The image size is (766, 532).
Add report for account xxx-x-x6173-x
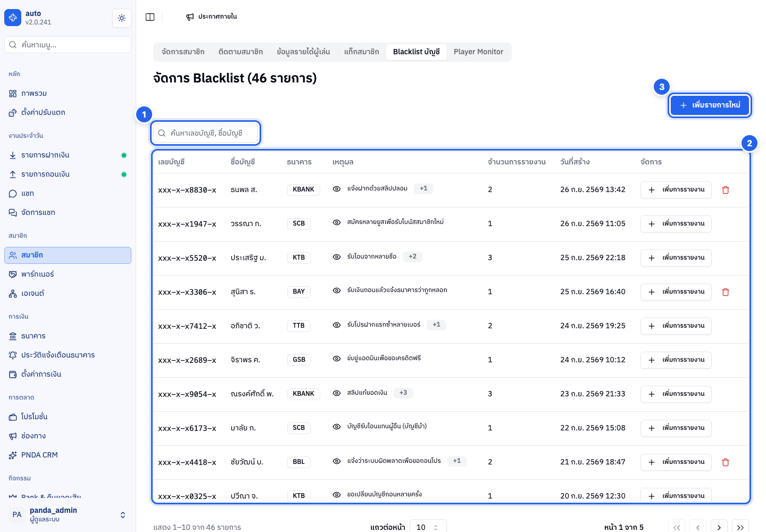tap(676, 428)
